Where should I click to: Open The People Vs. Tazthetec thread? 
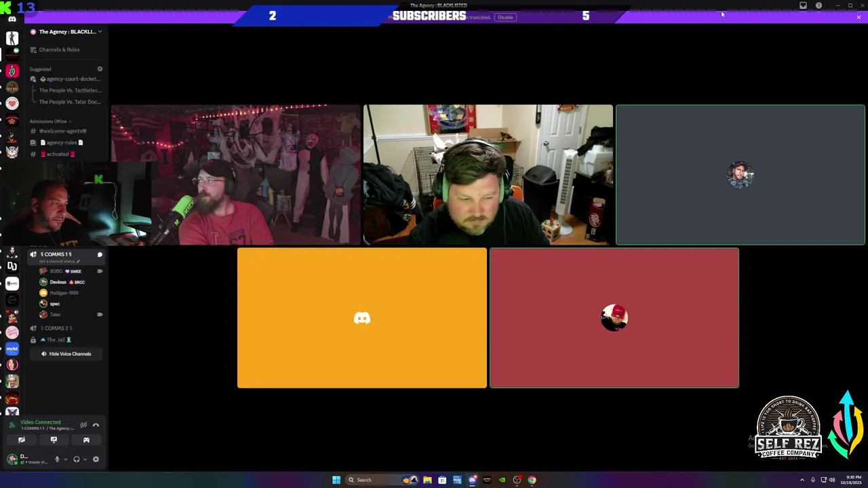pyautogui.click(x=70, y=90)
